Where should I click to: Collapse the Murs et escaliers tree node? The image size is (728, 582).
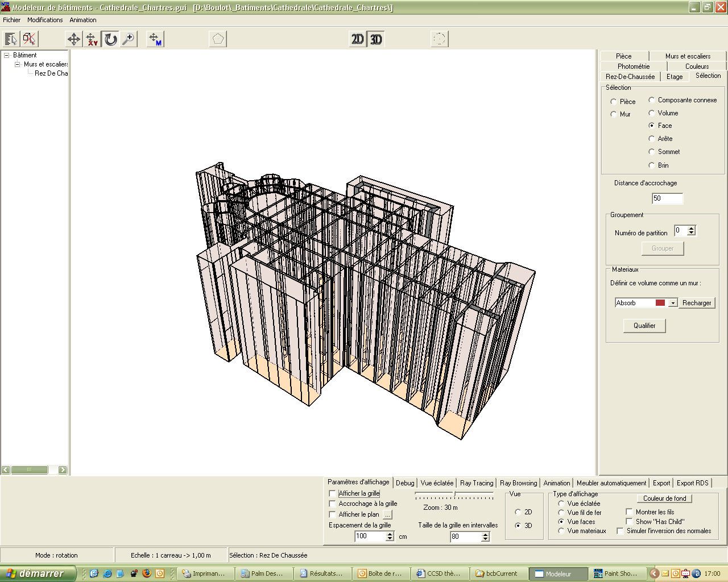17,64
